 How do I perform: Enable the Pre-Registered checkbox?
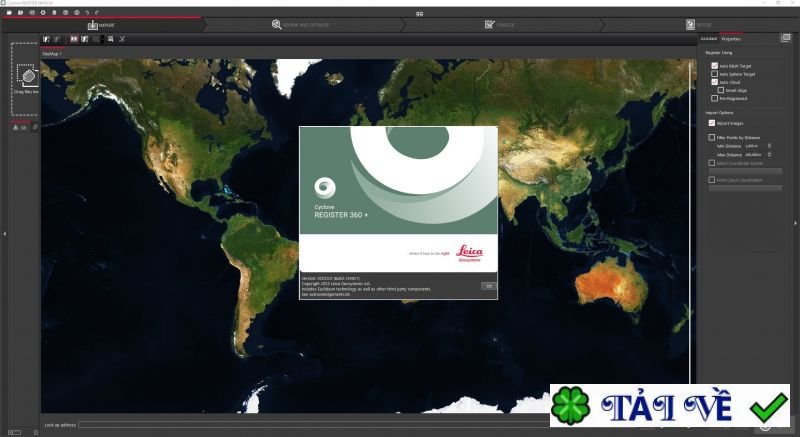point(714,98)
